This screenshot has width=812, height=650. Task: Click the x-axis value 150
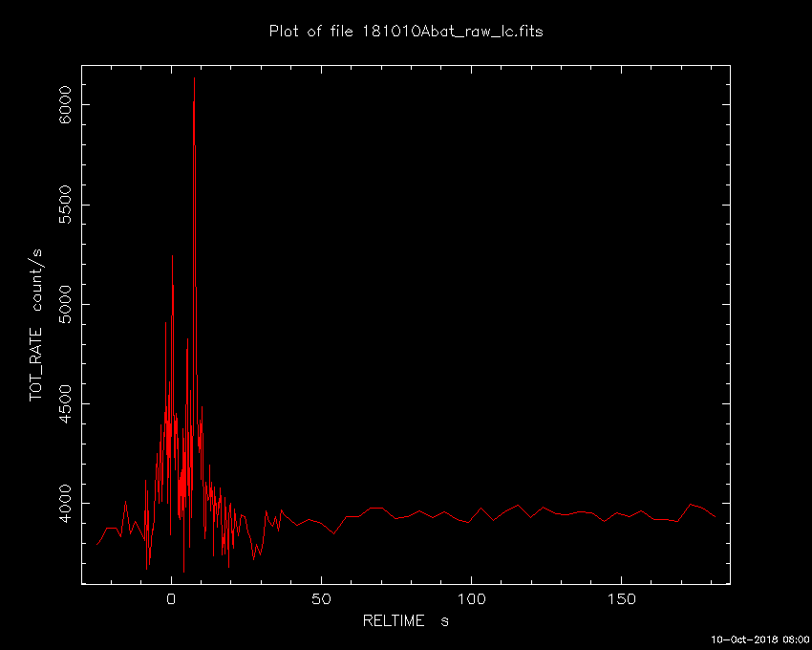pos(621,599)
